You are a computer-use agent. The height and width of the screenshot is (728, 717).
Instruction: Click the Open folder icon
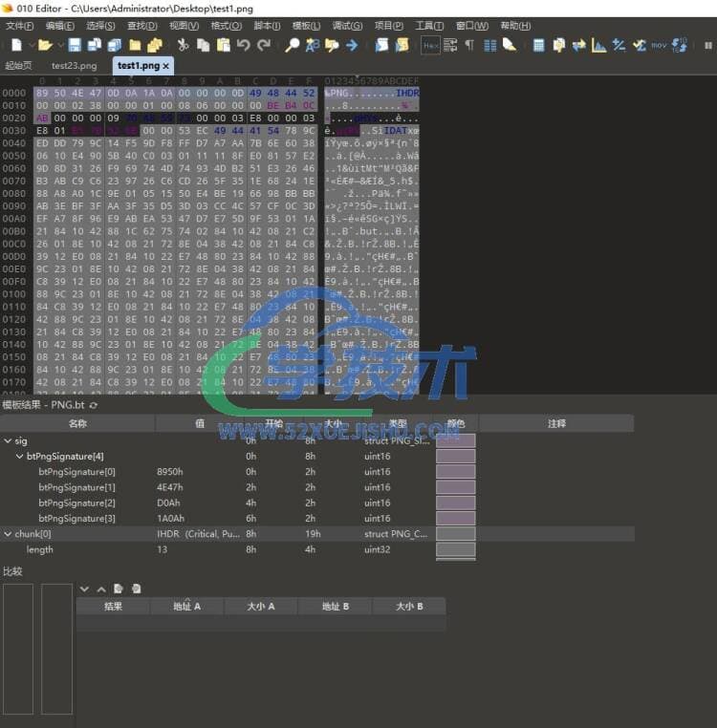click(44, 45)
